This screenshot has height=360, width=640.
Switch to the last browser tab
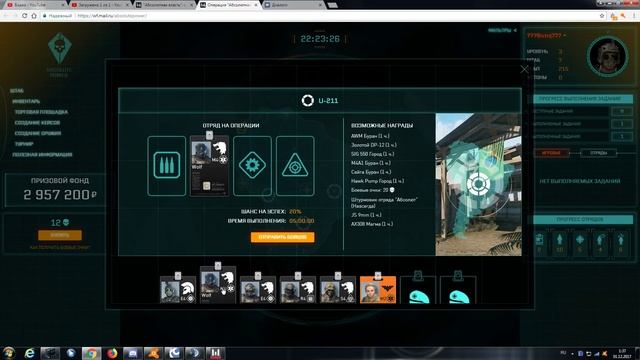coord(293,5)
